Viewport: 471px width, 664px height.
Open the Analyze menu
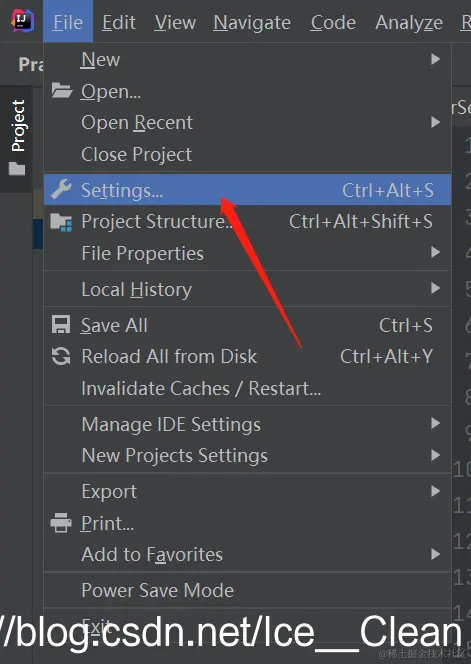pos(409,22)
